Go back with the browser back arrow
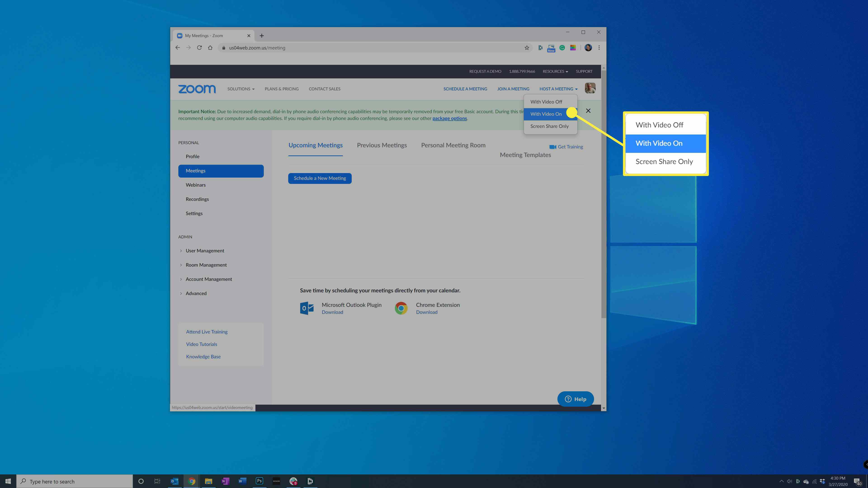868x488 pixels. coord(178,48)
